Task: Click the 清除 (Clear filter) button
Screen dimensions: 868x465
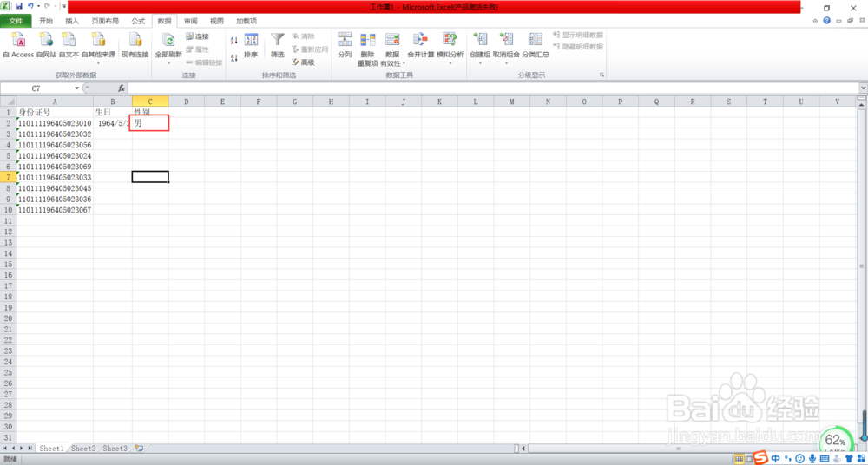Action: point(303,36)
